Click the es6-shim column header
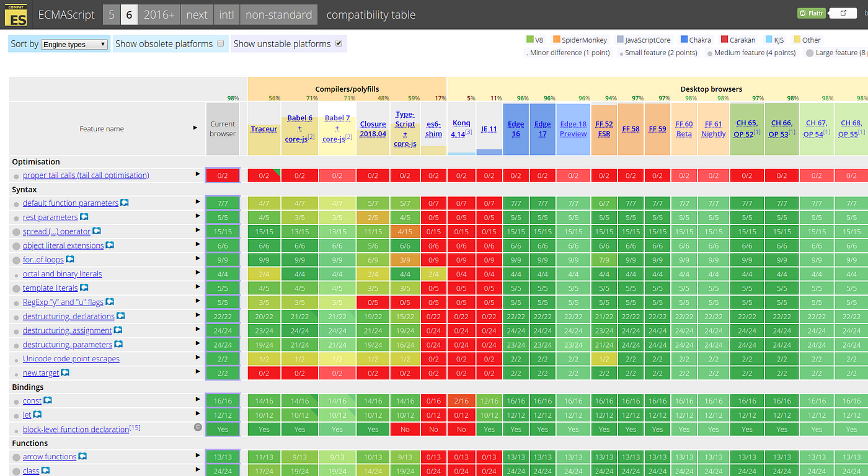Screen dimensions: 868x476 coord(433,129)
